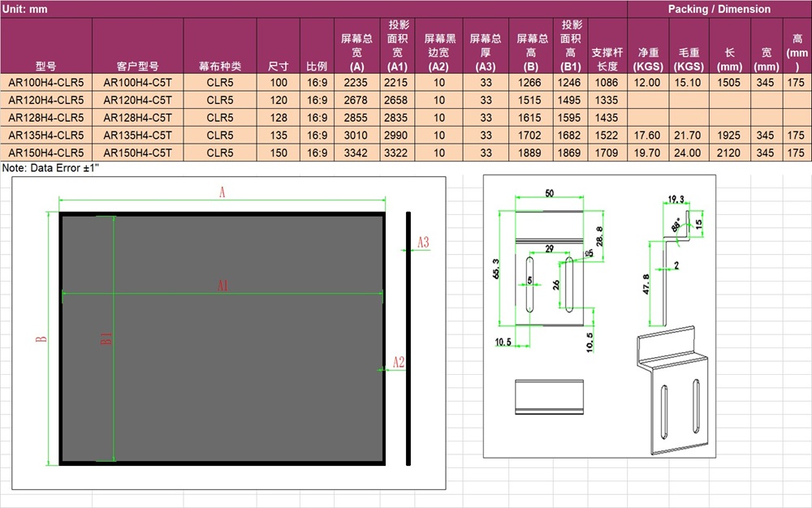Click the 比例 column header
The image size is (812, 508).
[x=314, y=63]
